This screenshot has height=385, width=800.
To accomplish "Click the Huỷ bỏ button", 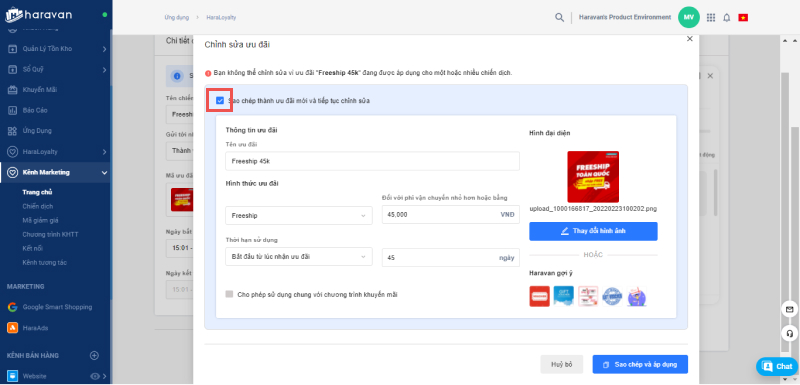I will click(561, 365).
